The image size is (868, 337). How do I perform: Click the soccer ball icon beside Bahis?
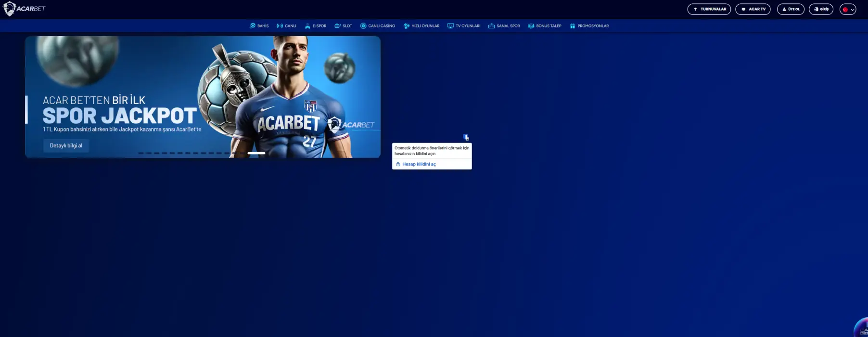click(253, 26)
